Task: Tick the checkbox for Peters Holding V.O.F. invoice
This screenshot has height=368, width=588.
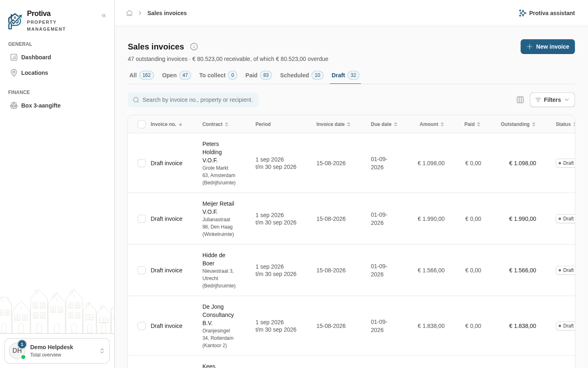Action: coord(142,163)
